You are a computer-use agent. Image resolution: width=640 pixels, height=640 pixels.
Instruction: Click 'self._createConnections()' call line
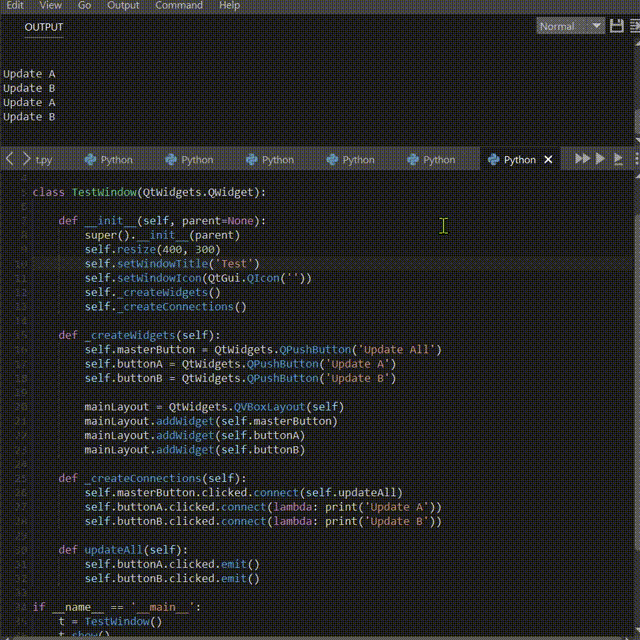point(165,307)
